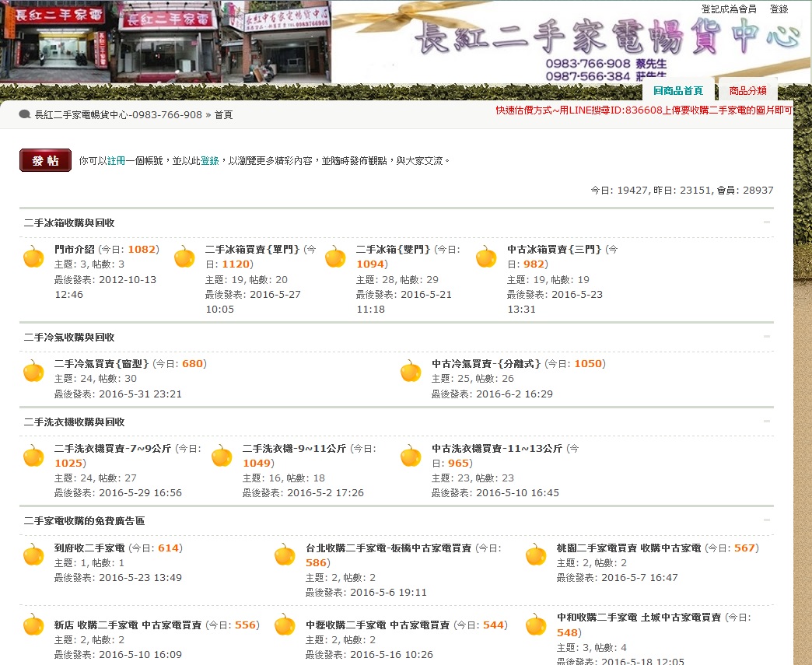Collapse the 二手冰箱收購與回收 section

[767, 222]
